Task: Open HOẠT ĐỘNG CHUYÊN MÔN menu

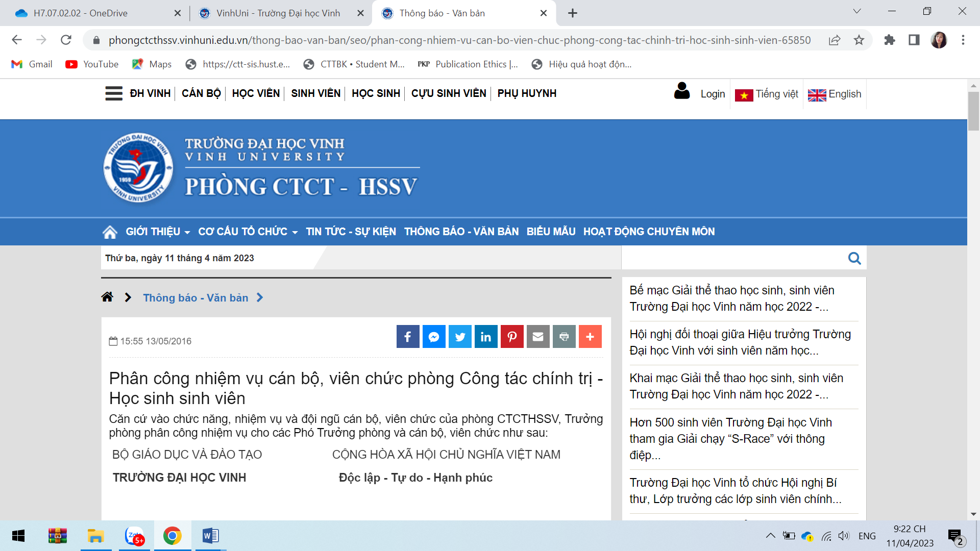Action: 649,232
